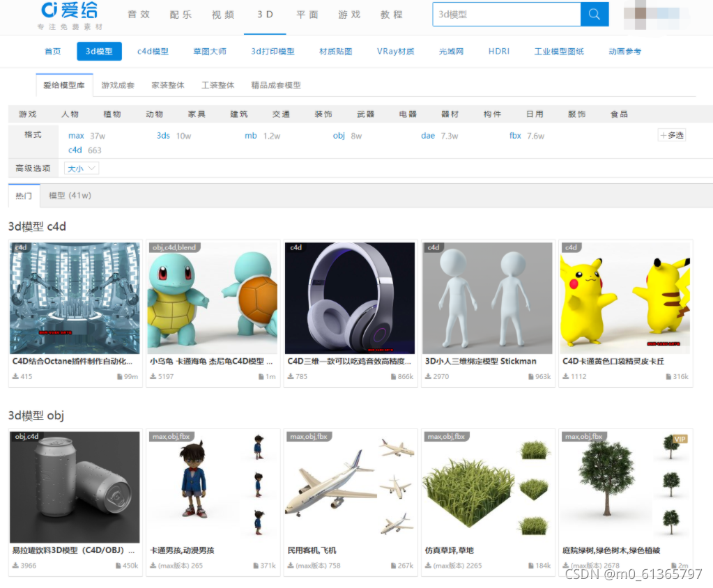Image resolution: width=713 pixels, height=588 pixels.
Task: Open the 民用客机,飞机 title link
Action: coord(312,550)
